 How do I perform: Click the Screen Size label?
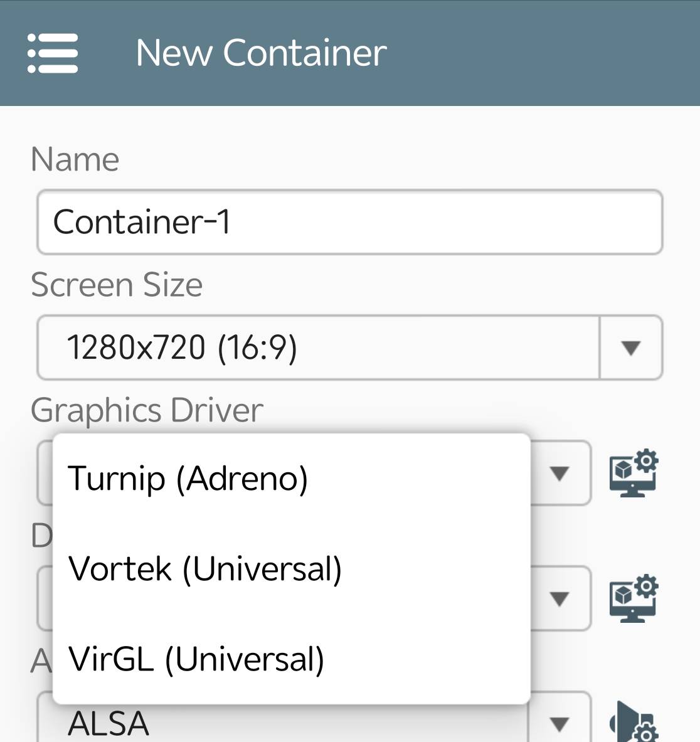117,285
